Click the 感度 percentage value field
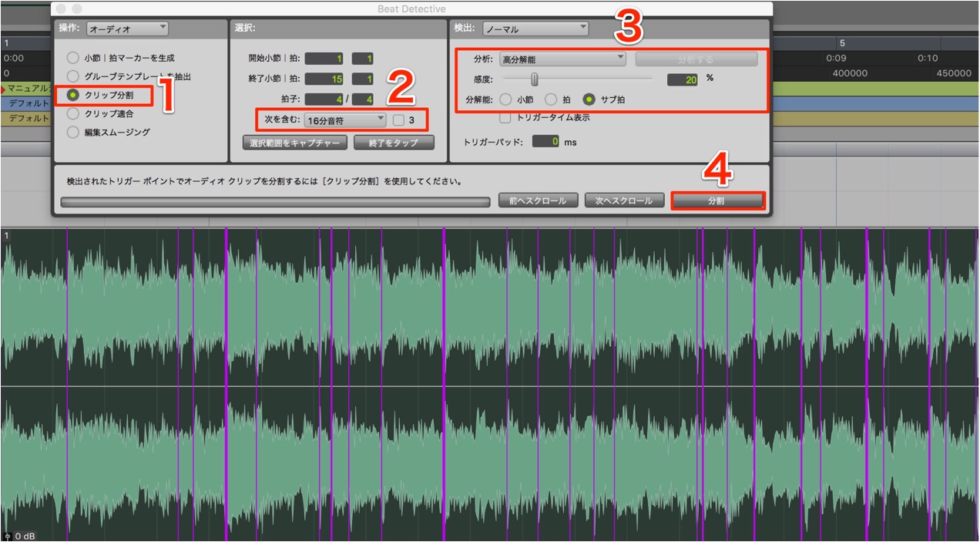 [682, 79]
